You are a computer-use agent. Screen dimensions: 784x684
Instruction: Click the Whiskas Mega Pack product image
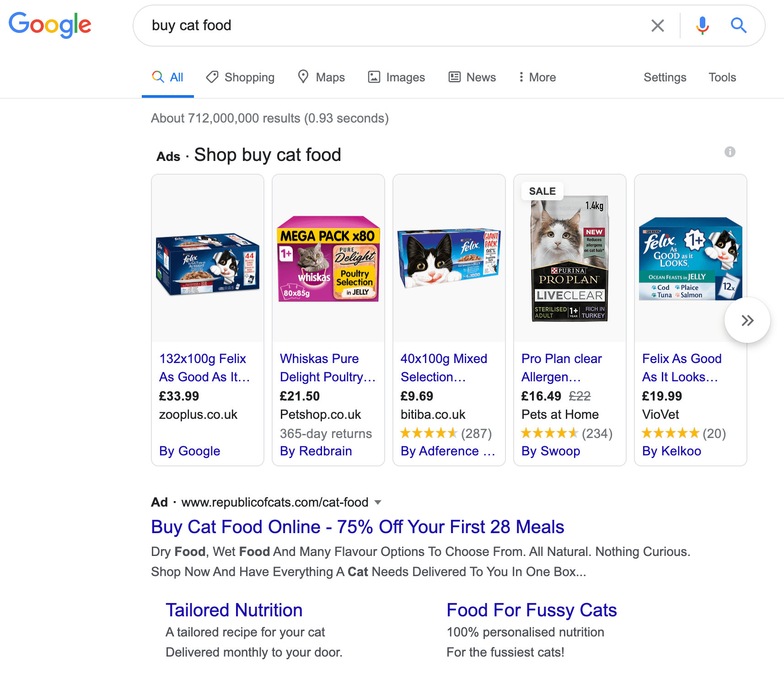[328, 259]
